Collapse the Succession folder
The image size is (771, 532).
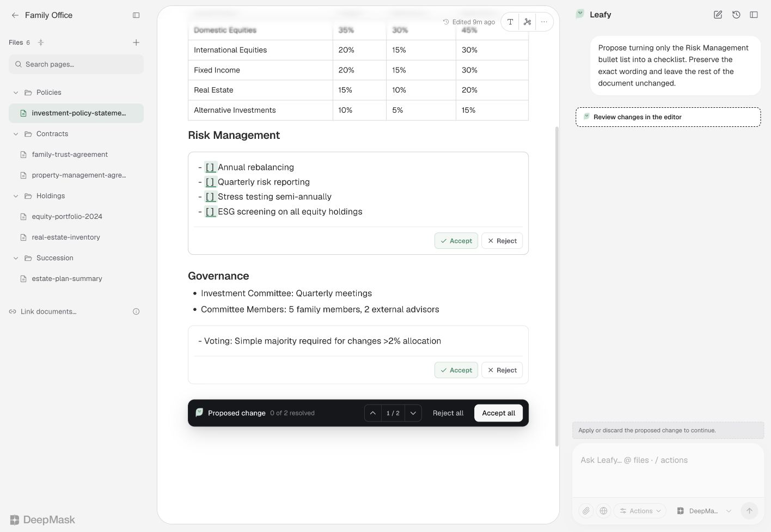[x=16, y=258]
